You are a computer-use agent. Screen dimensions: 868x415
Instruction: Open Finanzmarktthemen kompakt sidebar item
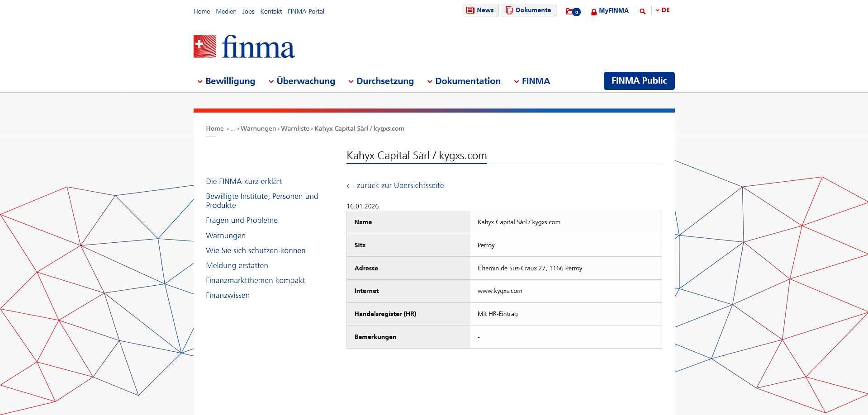[x=256, y=281]
